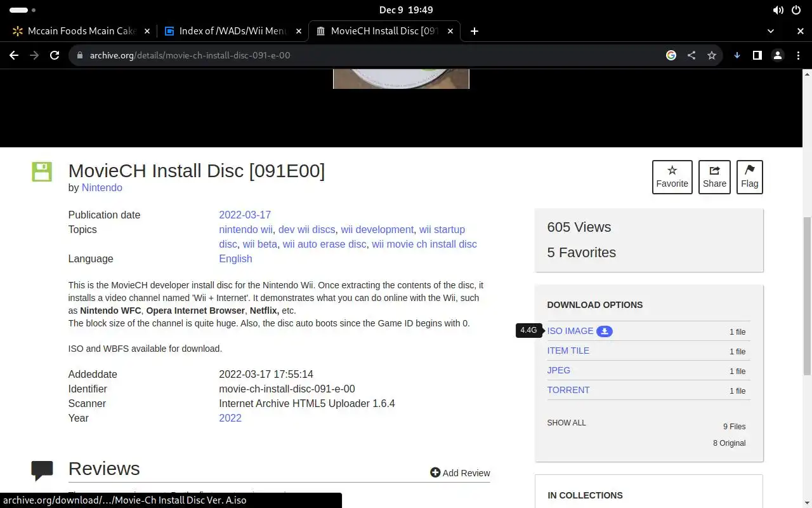Click the page vertical scrollbar
Image resolution: width=812 pixels, height=508 pixels.
(x=807, y=295)
